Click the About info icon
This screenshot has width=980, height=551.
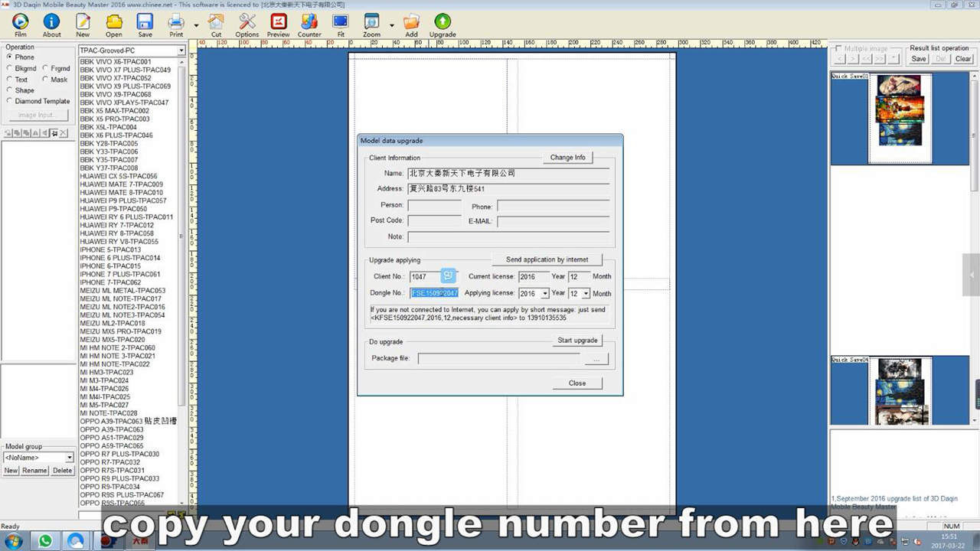[x=51, y=24]
